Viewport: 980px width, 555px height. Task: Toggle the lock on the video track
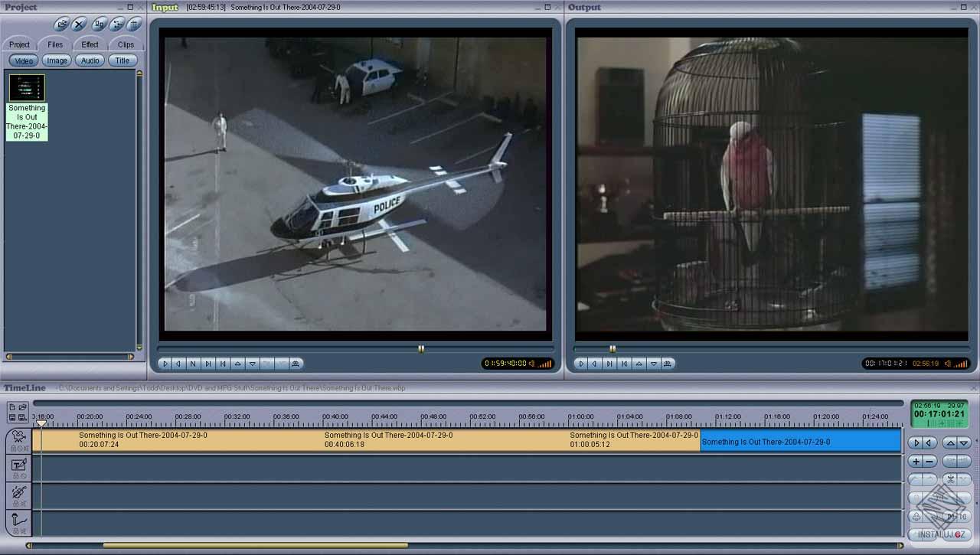click(14, 449)
